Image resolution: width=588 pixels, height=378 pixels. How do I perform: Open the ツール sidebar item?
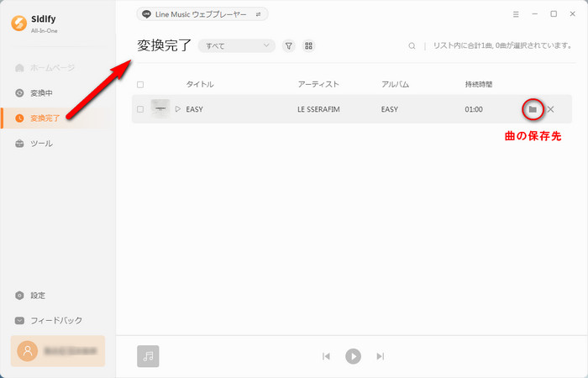click(34, 144)
